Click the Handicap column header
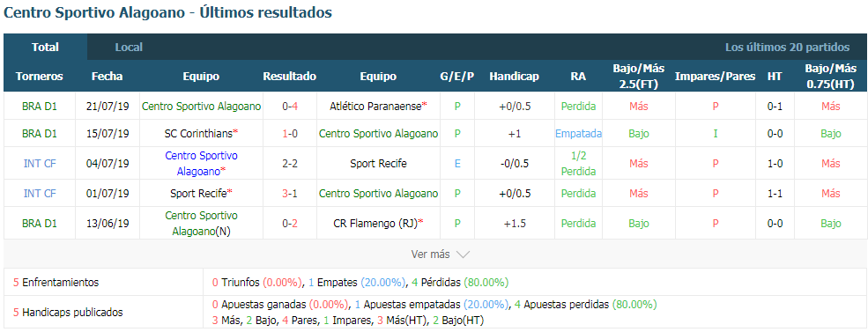The image size is (868, 332). (514, 77)
